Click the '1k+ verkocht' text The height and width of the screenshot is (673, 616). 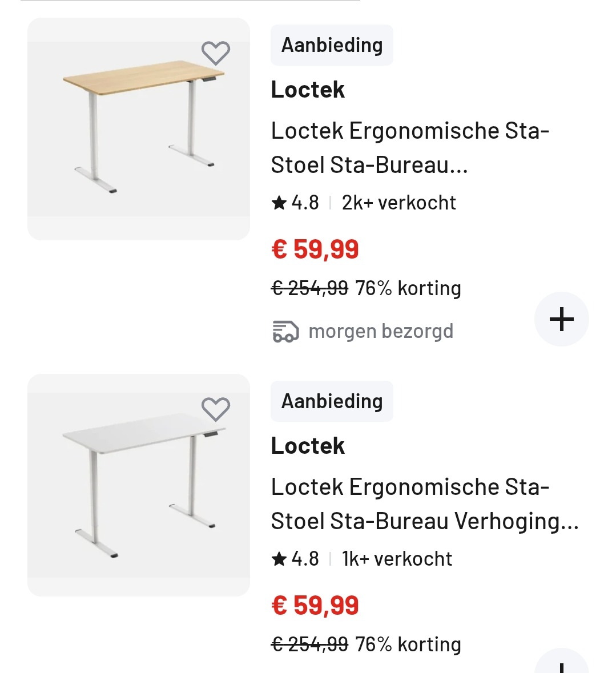pyautogui.click(x=397, y=559)
